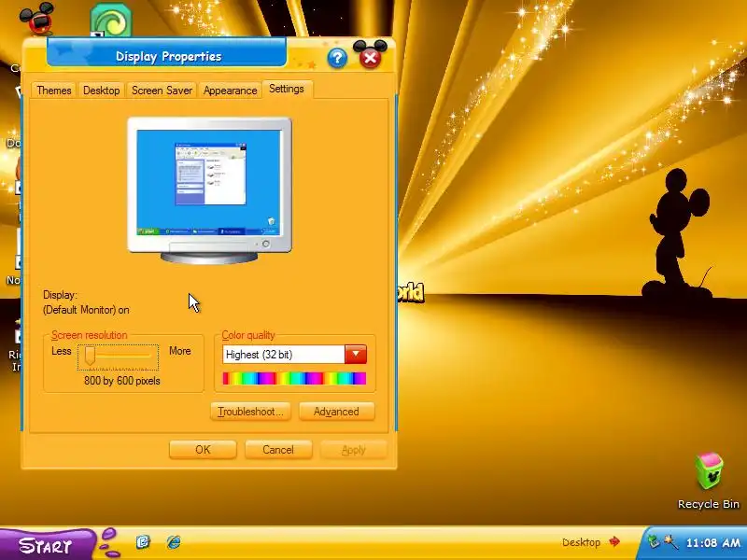This screenshot has width=747, height=560.
Task: Open the Themes tab
Action: tap(54, 90)
